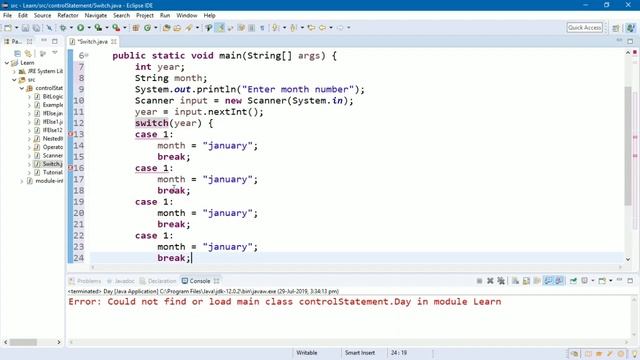The height and width of the screenshot is (360, 640).
Task: Click Clear Console icon
Action: 516,281
